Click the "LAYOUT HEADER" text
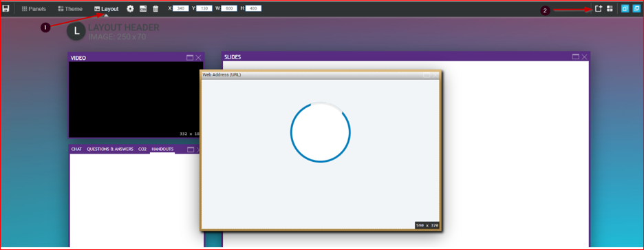The image size is (644, 250). [124, 28]
